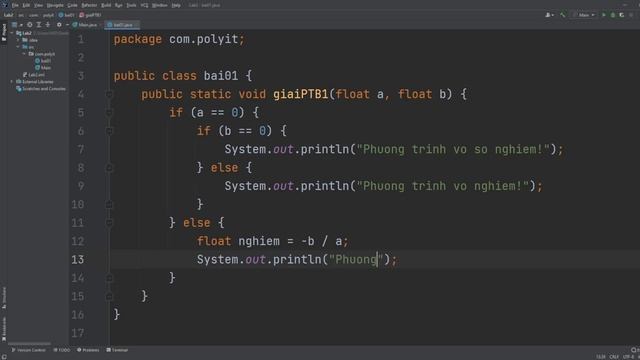Image resolution: width=640 pixels, height=360 pixels.
Task: Click the UTF-8 encoding in status bar
Action: point(629,357)
